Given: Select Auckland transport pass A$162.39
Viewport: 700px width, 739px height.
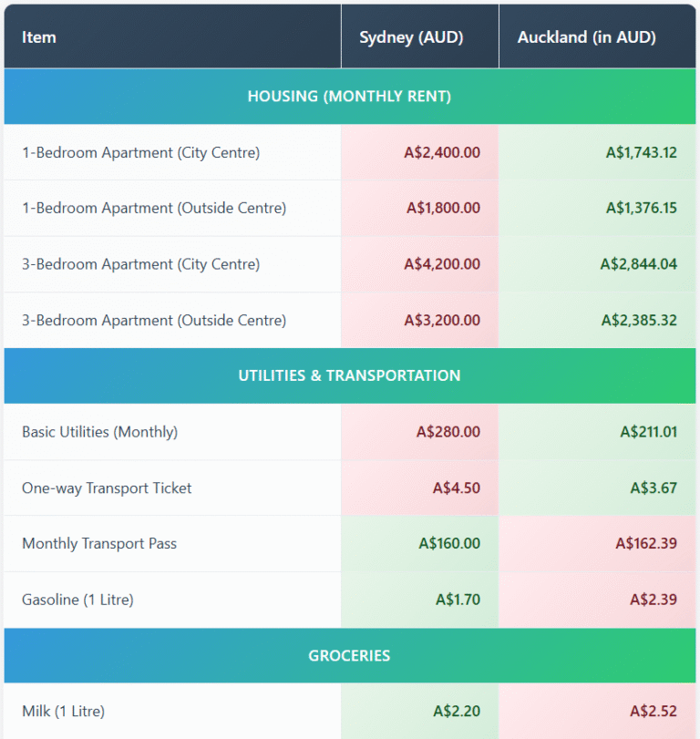Looking at the screenshot, I should 646,543.
